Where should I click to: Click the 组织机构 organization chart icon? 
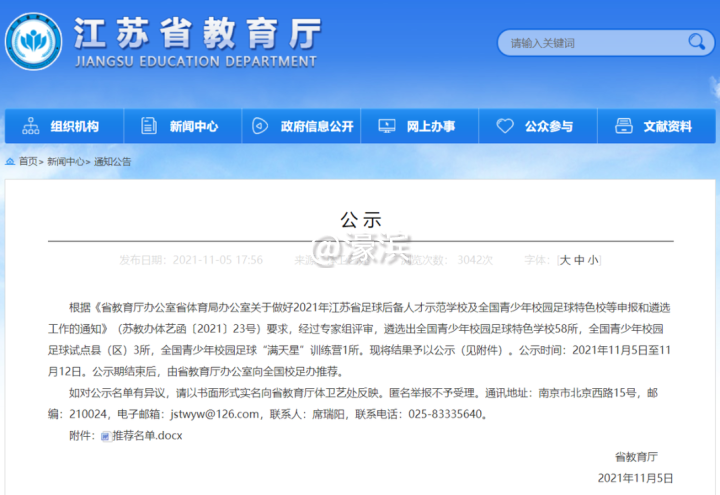click(30, 126)
